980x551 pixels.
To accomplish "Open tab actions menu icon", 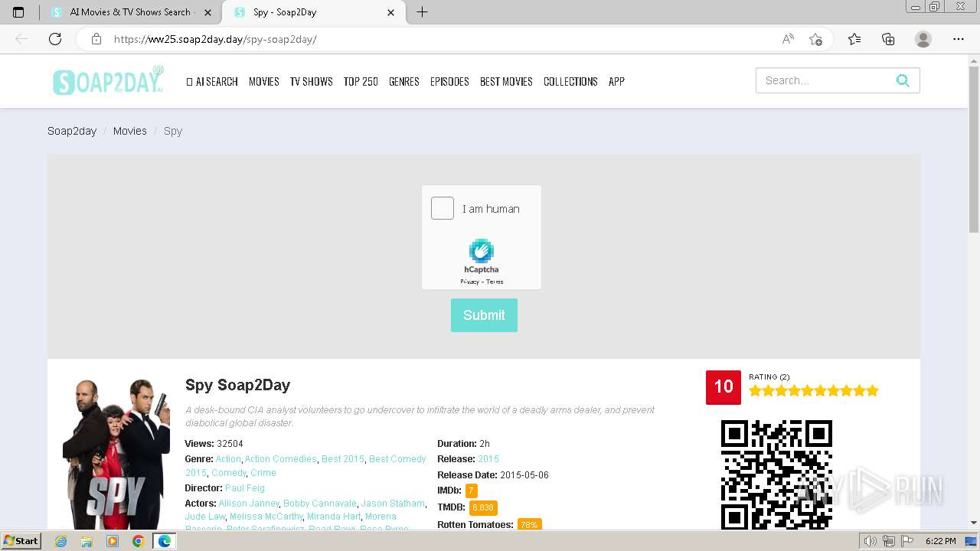I will pyautogui.click(x=18, y=12).
